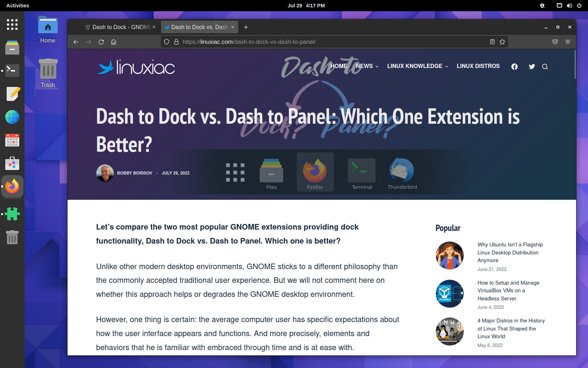This screenshot has height=368, width=588.
Task: Go forward one page in Firefox
Action: pyautogui.click(x=89, y=42)
